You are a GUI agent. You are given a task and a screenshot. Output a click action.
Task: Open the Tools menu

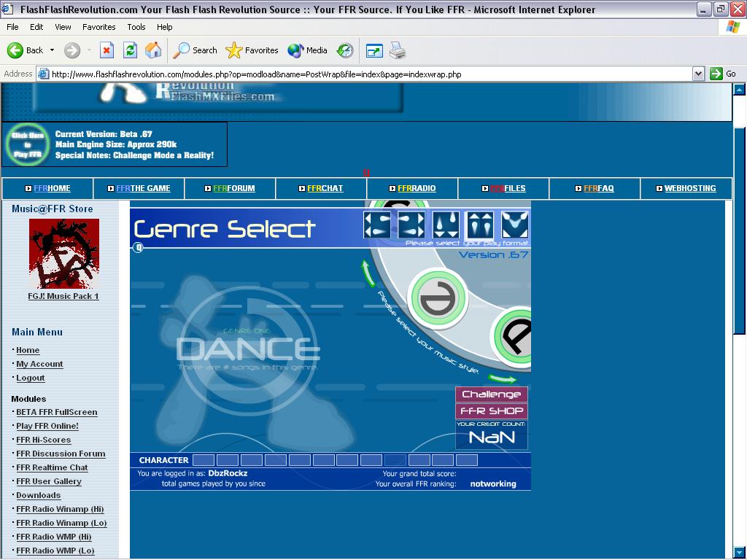click(136, 27)
